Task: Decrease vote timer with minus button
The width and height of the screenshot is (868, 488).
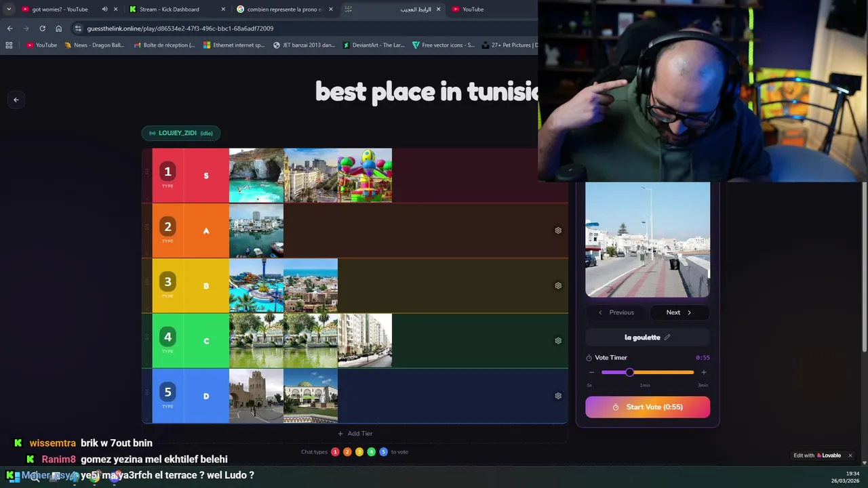Action: point(591,372)
